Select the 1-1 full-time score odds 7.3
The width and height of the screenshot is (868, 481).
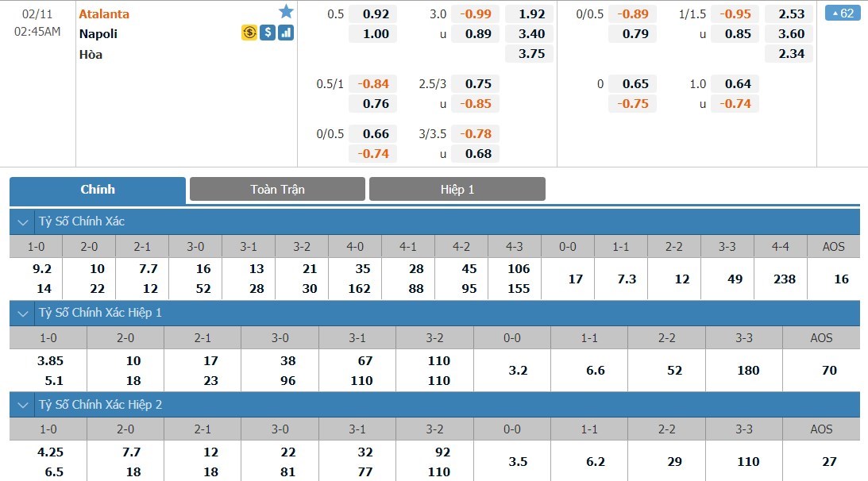click(620, 279)
